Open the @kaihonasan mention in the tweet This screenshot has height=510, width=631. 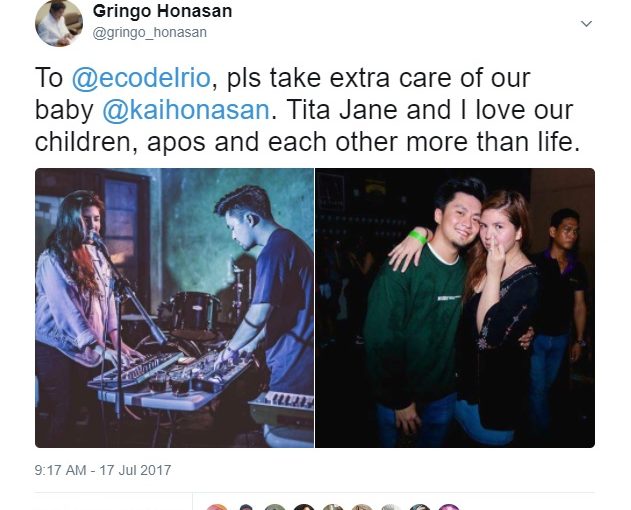click(186, 110)
